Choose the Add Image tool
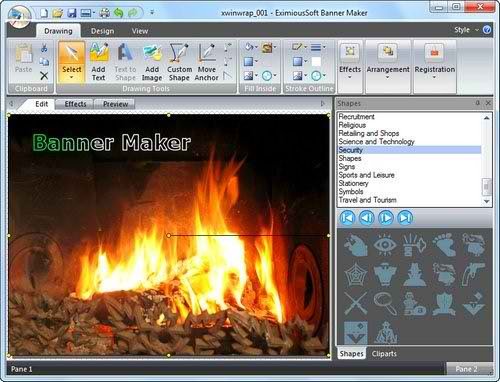The image size is (500, 382). point(152,62)
